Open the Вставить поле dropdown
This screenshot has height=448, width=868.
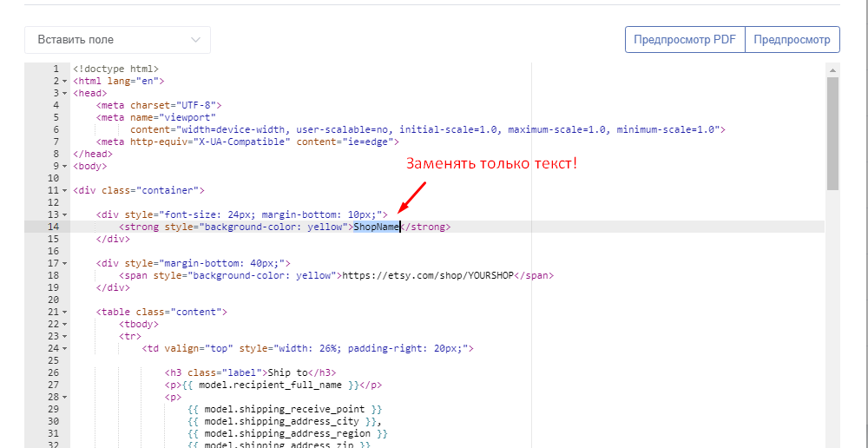pyautogui.click(x=117, y=40)
